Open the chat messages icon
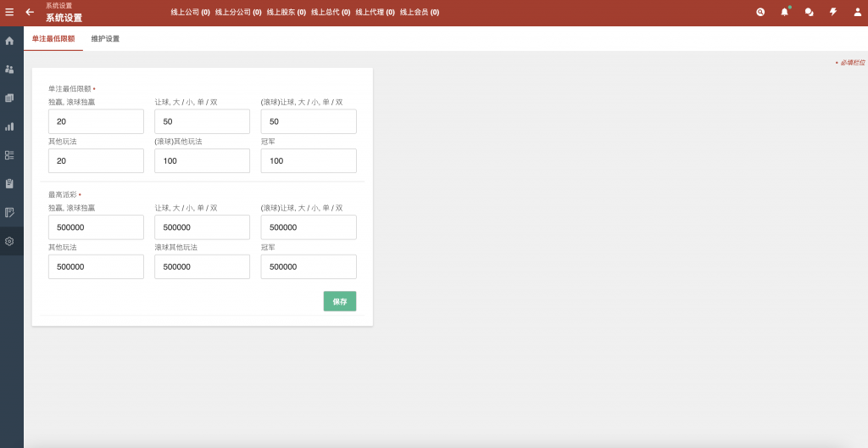868x448 pixels. point(809,12)
